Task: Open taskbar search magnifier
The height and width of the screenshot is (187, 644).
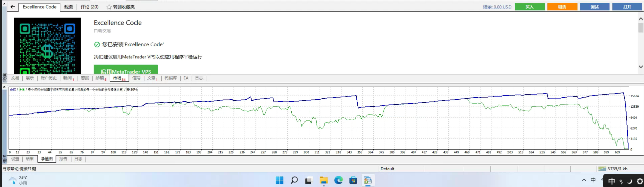Action: coord(294,180)
